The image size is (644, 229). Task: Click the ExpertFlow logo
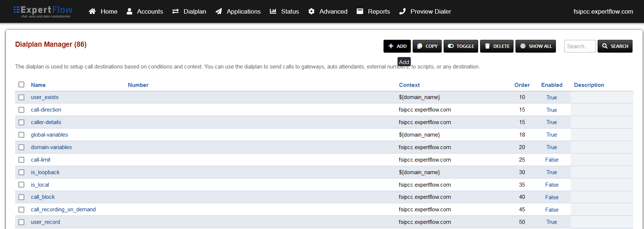point(43,11)
